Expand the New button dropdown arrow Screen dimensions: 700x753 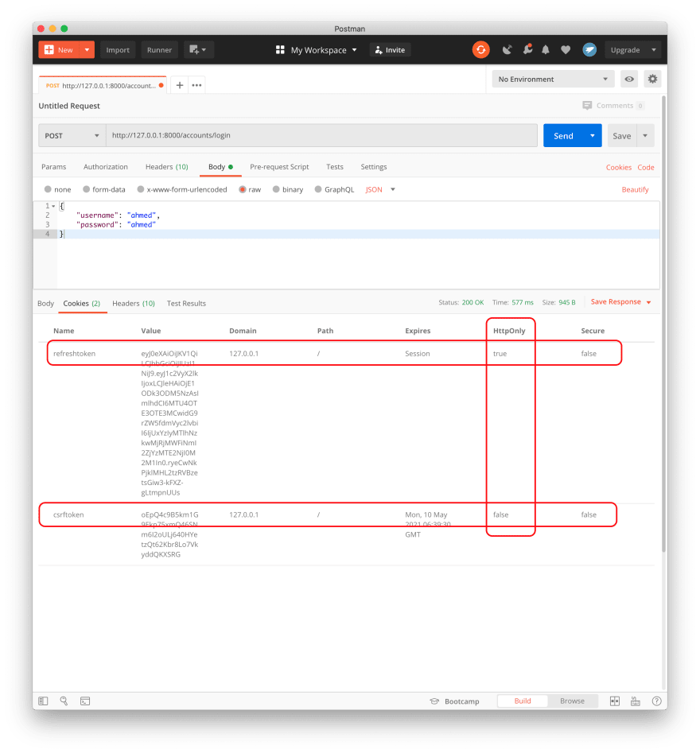tap(87, 49)
